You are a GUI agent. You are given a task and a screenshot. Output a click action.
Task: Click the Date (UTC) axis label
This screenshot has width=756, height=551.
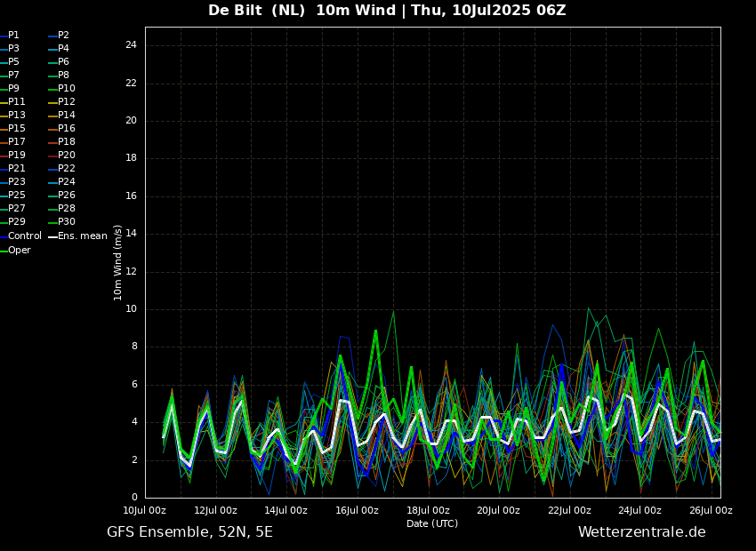point(432,523)
